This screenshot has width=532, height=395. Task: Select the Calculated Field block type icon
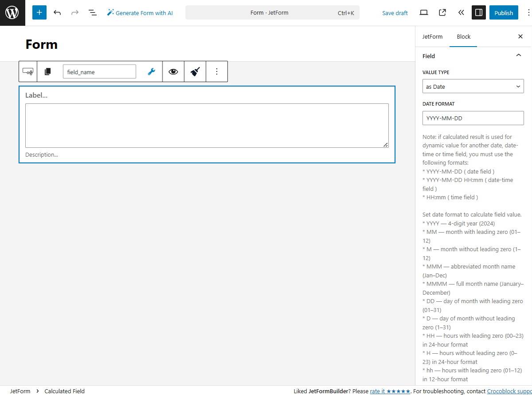click(x=27, y=71)
